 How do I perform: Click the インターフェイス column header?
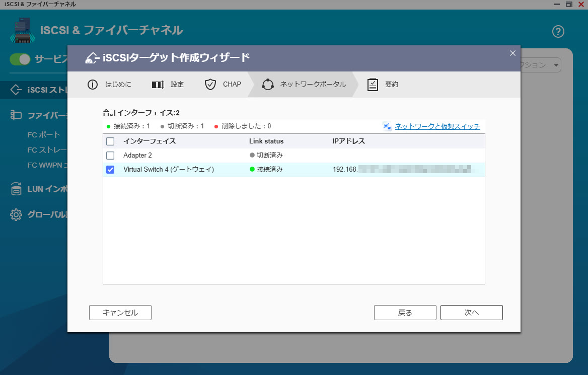pyautogui.click(x=150, y=141)
